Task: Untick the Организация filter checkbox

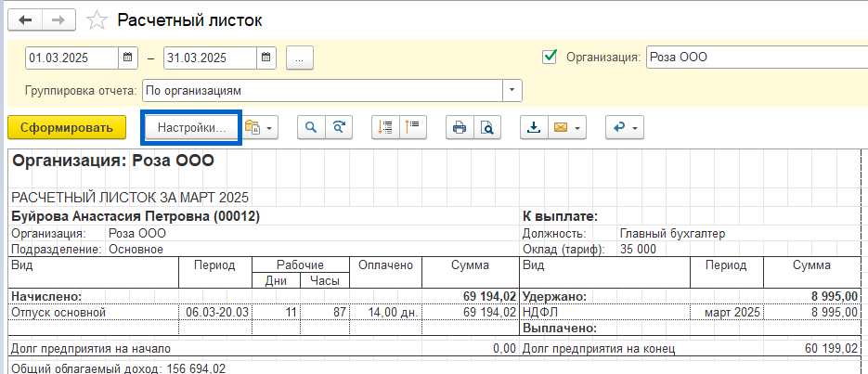Action: 550,57
